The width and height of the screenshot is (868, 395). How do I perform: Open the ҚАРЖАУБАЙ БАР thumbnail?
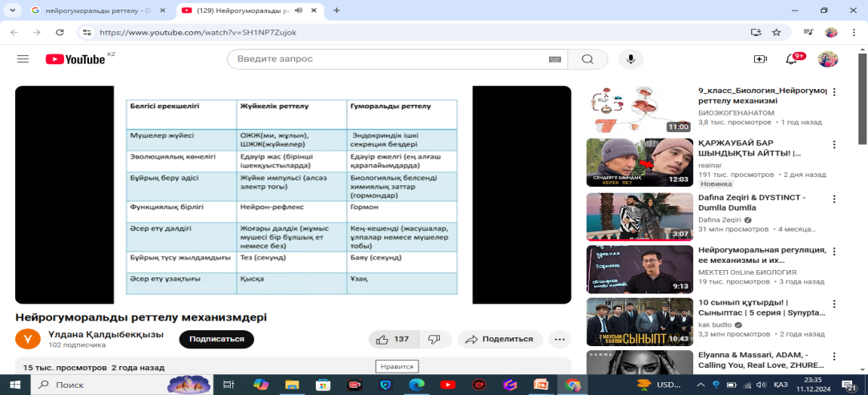click(x=640, y=162)
